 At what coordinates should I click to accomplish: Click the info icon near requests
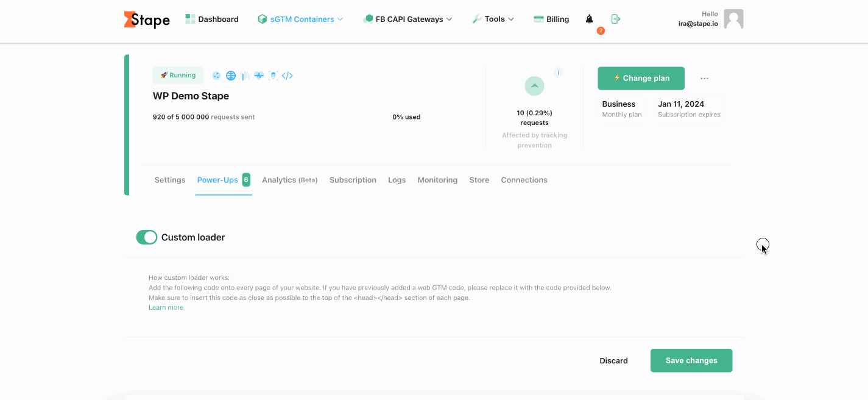point(558,73)
